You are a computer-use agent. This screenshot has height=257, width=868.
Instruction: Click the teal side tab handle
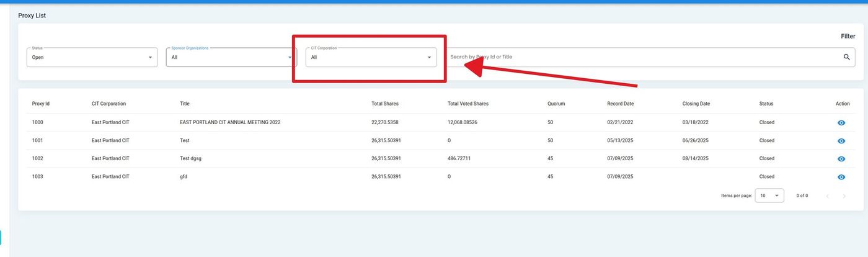click(1, 238)
